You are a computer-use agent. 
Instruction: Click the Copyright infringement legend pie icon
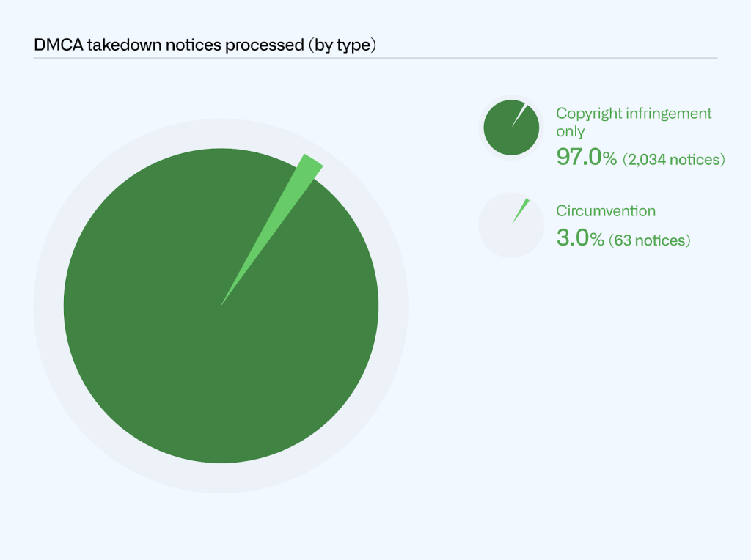pos(506,132)
